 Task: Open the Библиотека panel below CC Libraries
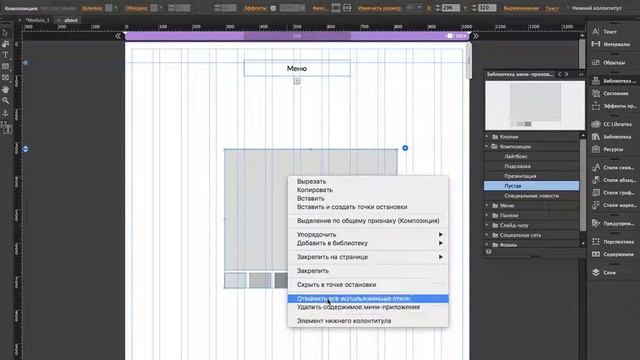[611, 137]
